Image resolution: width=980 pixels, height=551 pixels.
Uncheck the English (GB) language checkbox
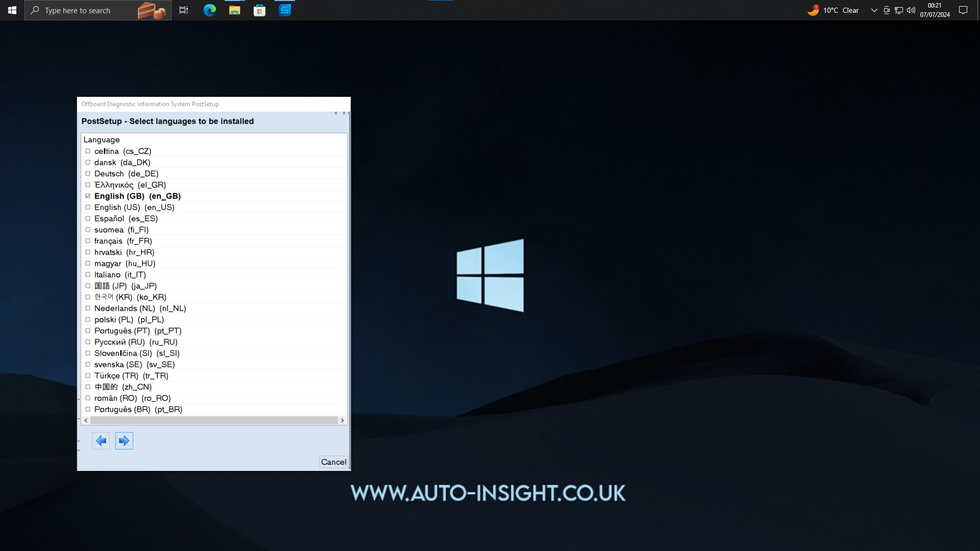pos(88,196)
